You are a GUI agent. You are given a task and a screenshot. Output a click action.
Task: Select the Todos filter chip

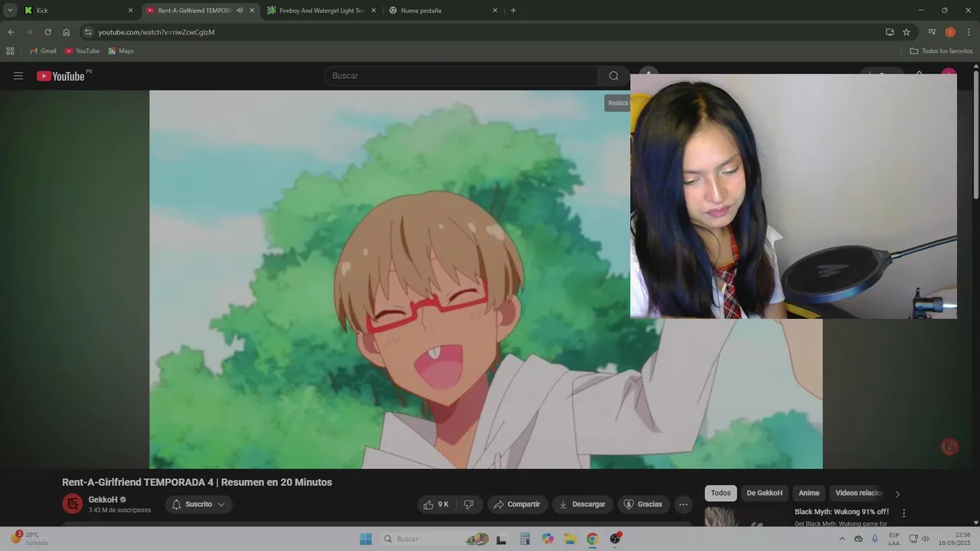[x=720, y=493]
